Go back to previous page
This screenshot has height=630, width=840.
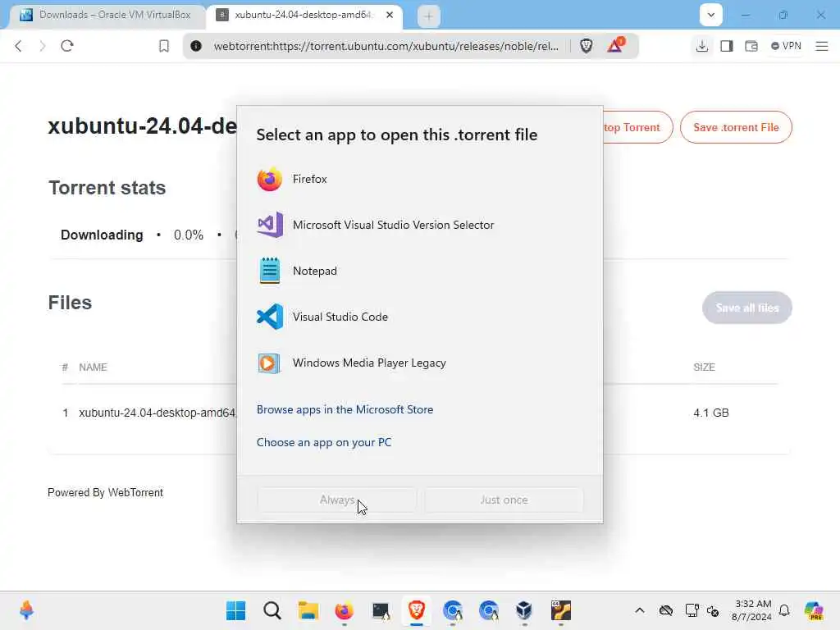[19, 46]
